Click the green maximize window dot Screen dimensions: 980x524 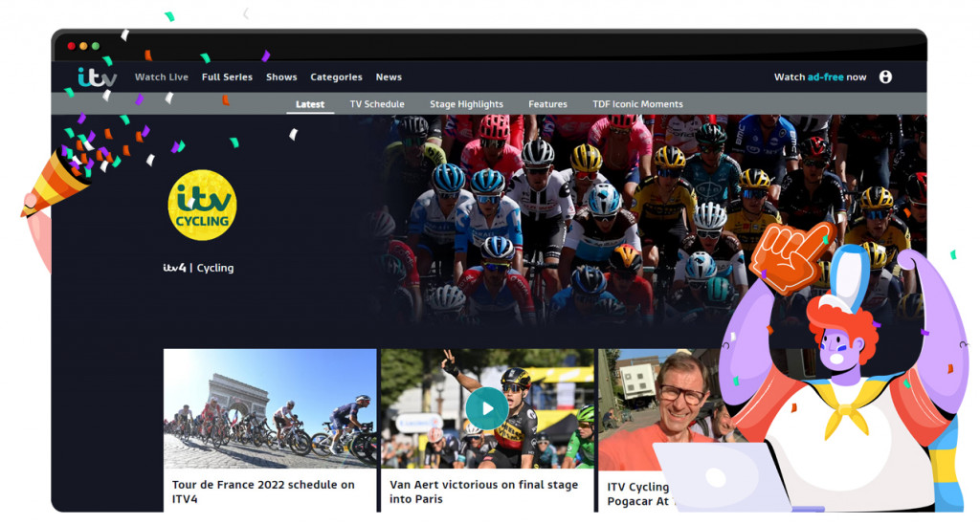coord(96,46)
